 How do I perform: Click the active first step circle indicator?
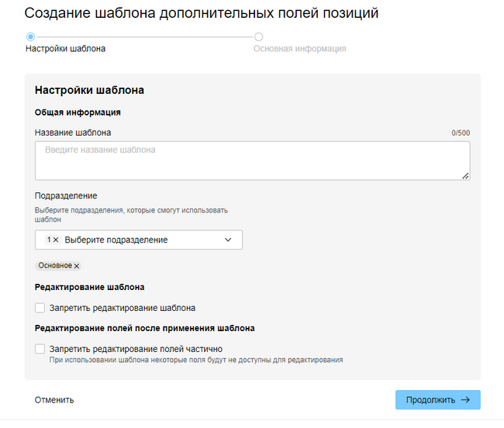(30, 36)
